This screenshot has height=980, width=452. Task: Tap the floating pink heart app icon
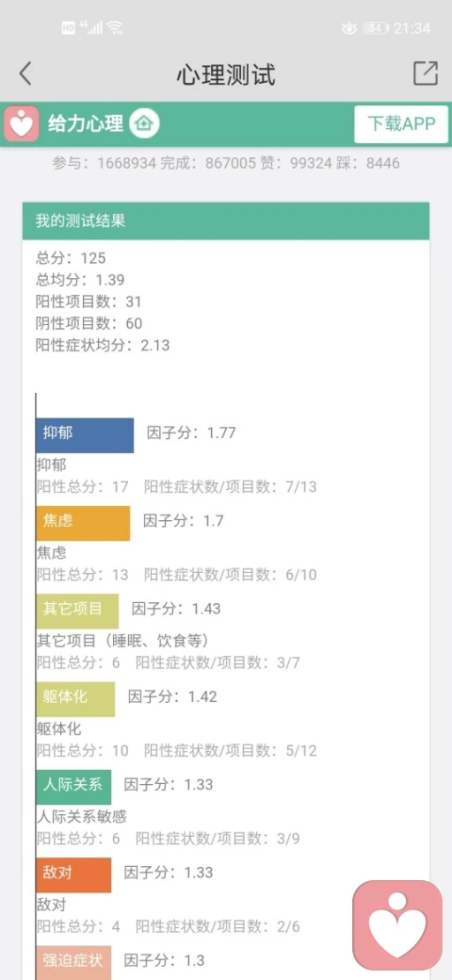point(397,925)
